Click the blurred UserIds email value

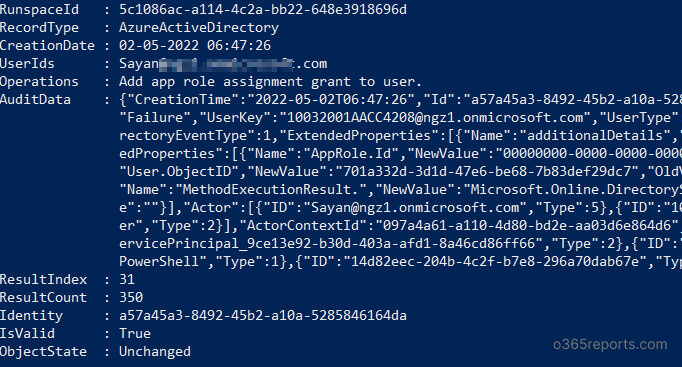click(223, 63)
